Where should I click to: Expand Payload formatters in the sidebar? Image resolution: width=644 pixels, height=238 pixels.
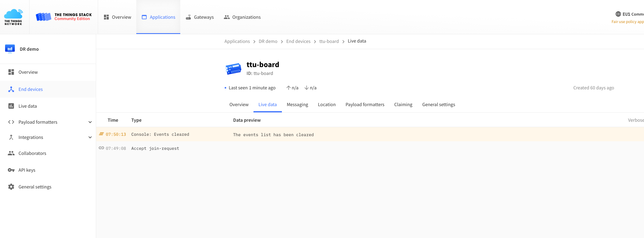click(x=90, y=122)
